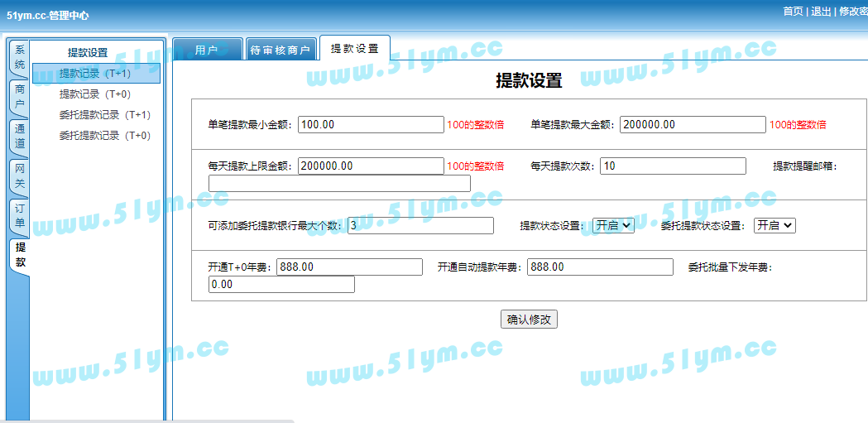Open the 通道 vertical sidebar tab
This screenshot has width=868, height=423.
(19, 137)
